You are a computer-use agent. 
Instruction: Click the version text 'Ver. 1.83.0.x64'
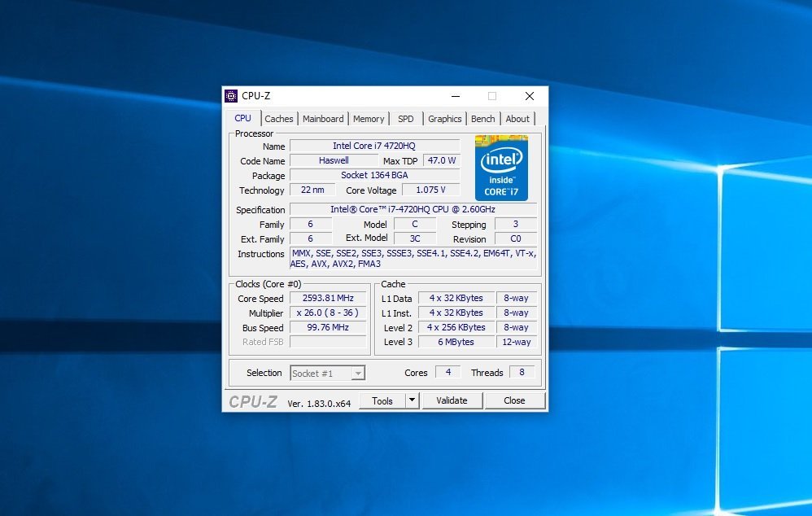click(319, 404)
